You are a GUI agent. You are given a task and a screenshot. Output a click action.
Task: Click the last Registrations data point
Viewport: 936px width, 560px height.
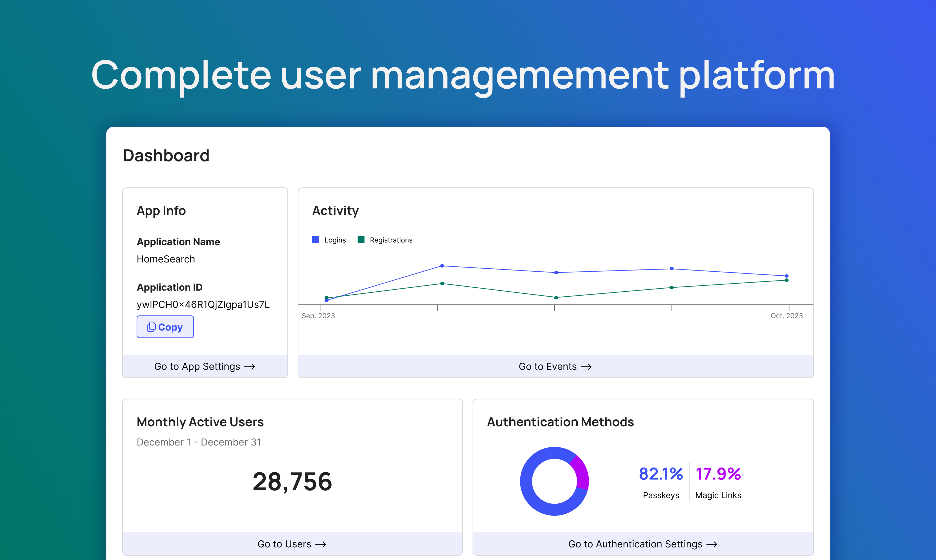pyautogui.click(x=786, y=280)
